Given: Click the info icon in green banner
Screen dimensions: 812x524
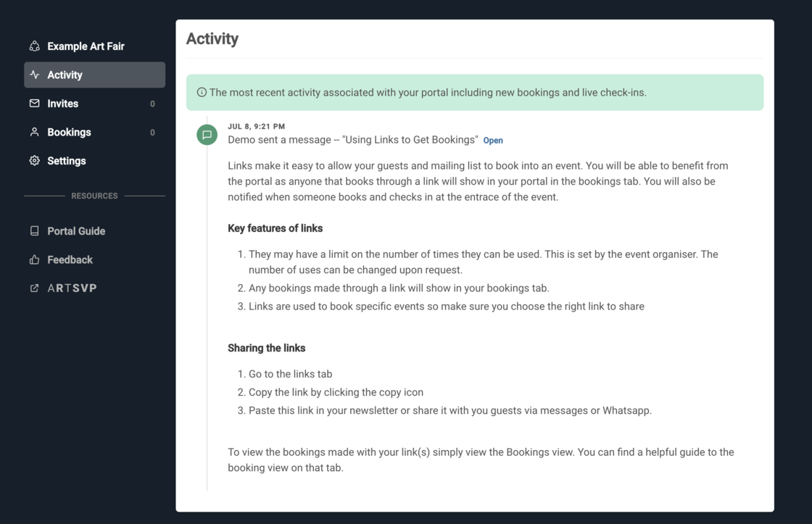Looking at the screenshot, I should 202,93.
